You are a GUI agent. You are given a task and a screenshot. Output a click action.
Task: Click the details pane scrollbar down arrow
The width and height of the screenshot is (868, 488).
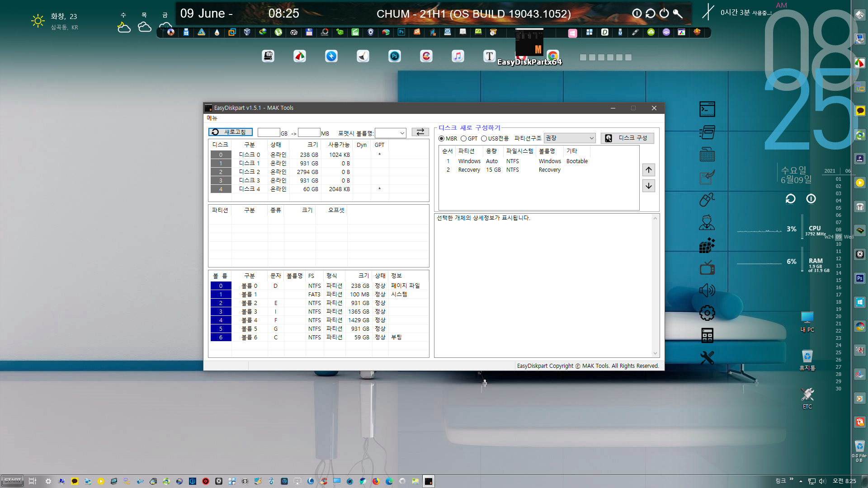pos(655,353)
